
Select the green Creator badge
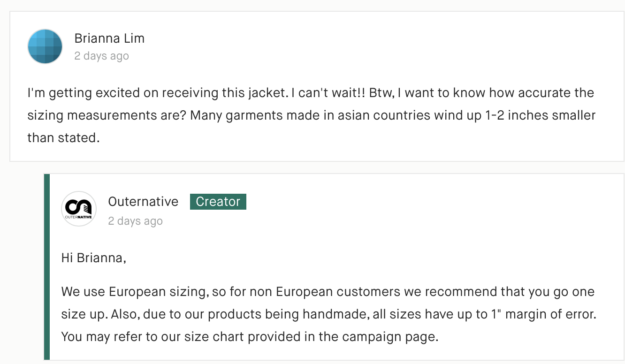click(x=218, y=202)
